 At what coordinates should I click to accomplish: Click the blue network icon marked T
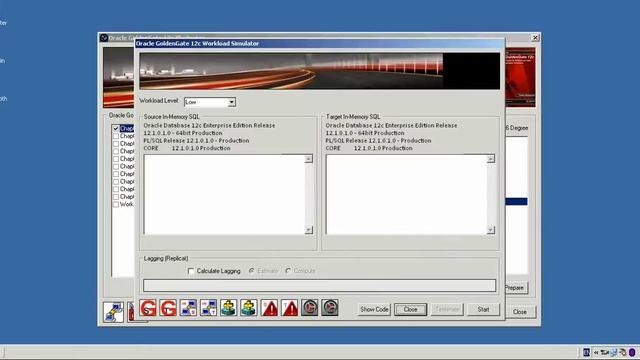click(x=208, y=308)
